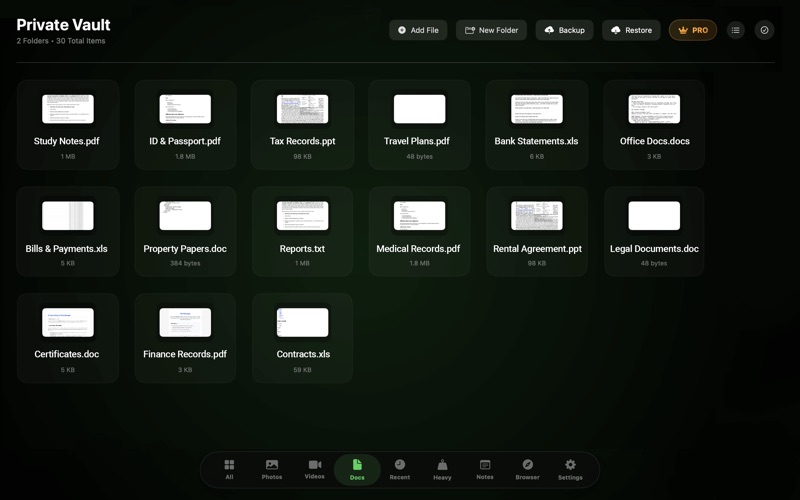800x500 pixels.
Task: Click the Finance Records.pdf label
Action: point(185,354)
